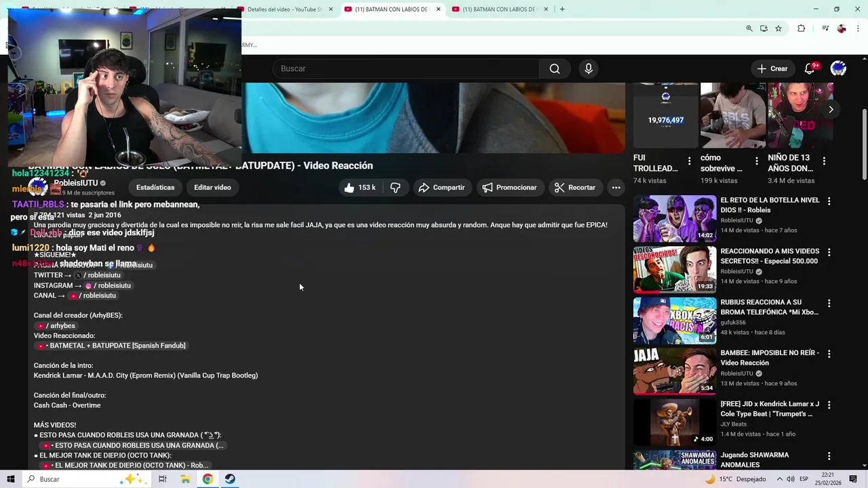Open RUBIUS REACCIONA A SU BROMA thumbnail
Image resolution: width=868 pixels, height=488 pixels.
click(x=675, y=321)
